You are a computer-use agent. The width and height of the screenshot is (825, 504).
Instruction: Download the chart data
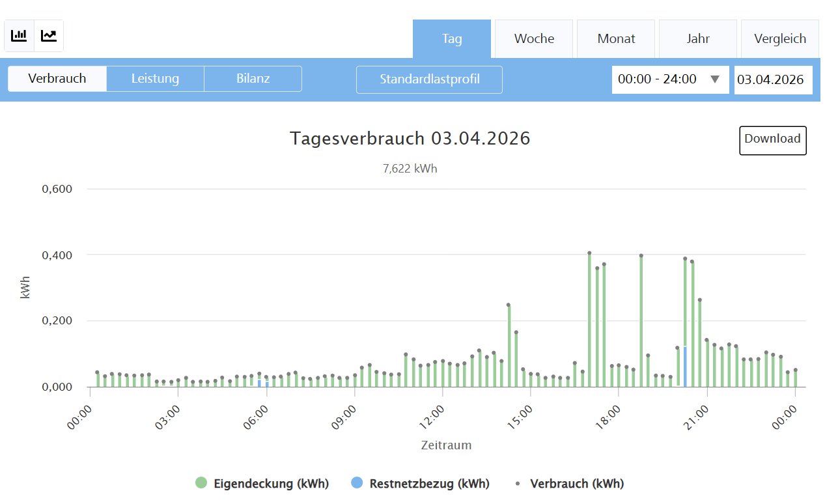tap(772, 140)
